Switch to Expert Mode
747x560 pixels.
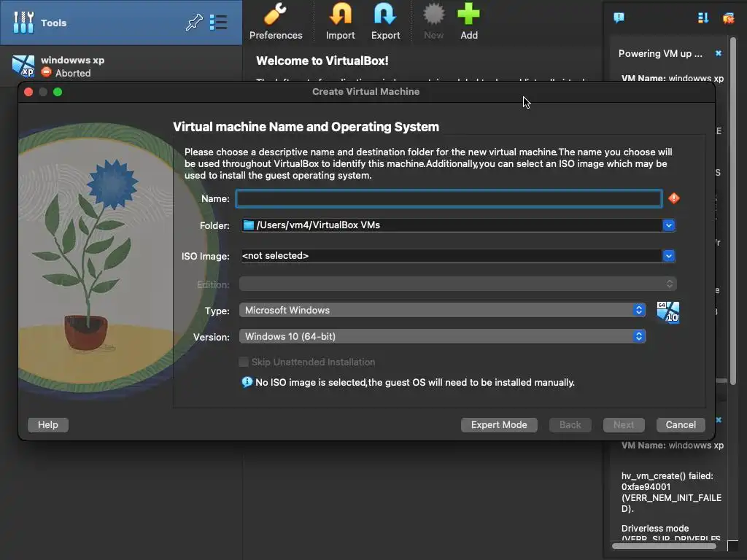(x=499, y=425)
